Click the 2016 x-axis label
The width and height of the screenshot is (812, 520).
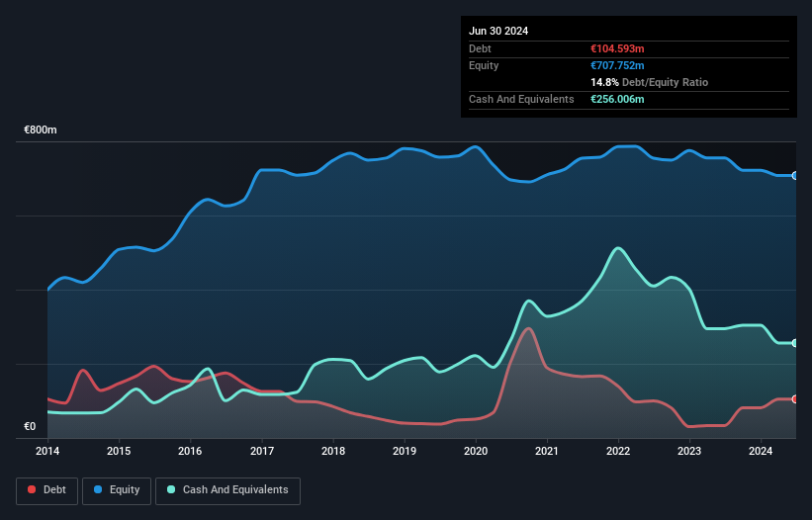190,451
